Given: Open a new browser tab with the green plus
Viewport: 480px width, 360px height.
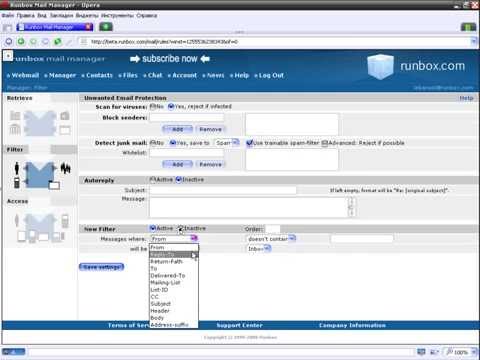Looking at the screenshot, I should pyautogui.click(x=106, y=27).
